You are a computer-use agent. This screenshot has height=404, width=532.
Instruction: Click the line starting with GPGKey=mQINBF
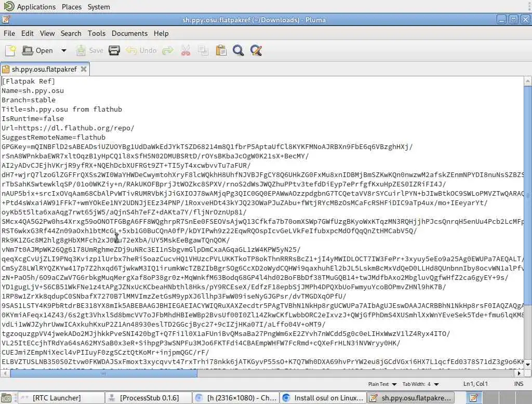(207, 147)
